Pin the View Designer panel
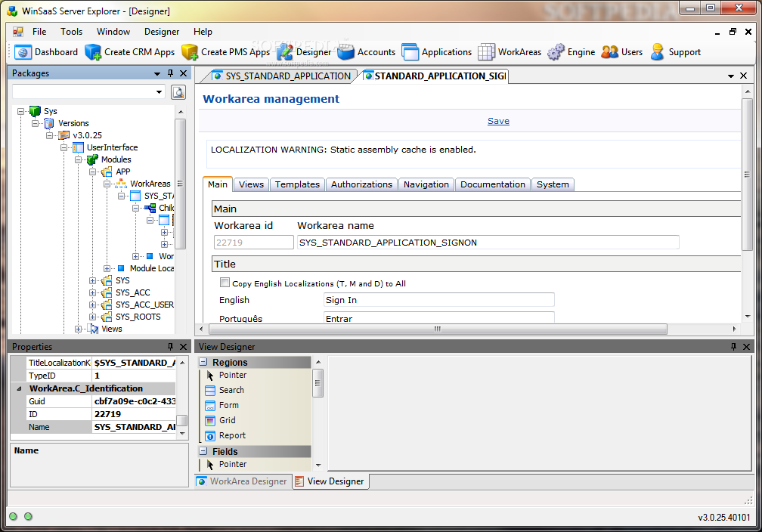This screenshot has width=762, height=532. click(733, 346)
